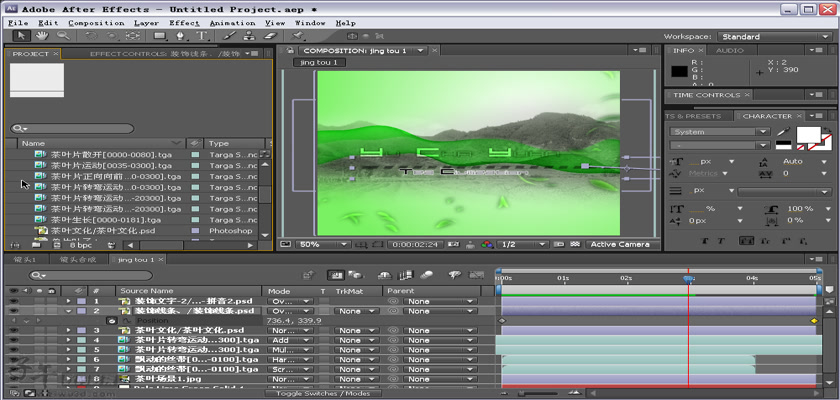This screenshot has width=840, height=400.
Task: Click the jing tou 1 flowchart button
Action: pos(319,63)
